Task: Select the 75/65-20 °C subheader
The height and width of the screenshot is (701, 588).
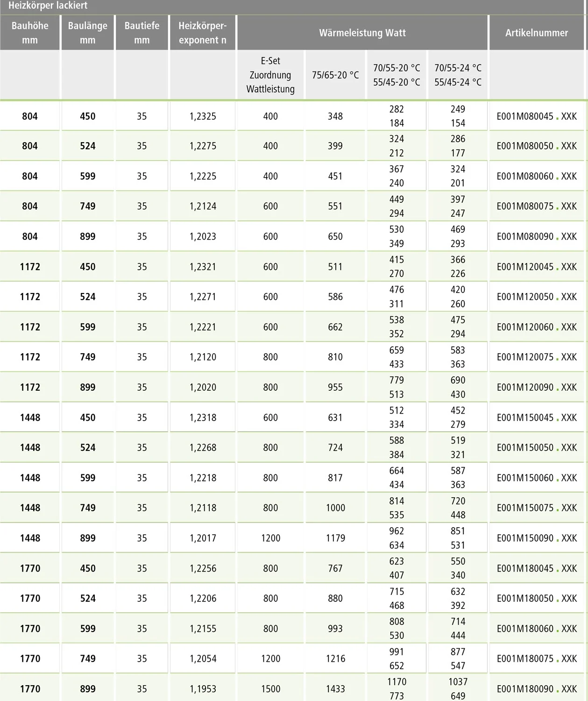Action: point(335,75)
